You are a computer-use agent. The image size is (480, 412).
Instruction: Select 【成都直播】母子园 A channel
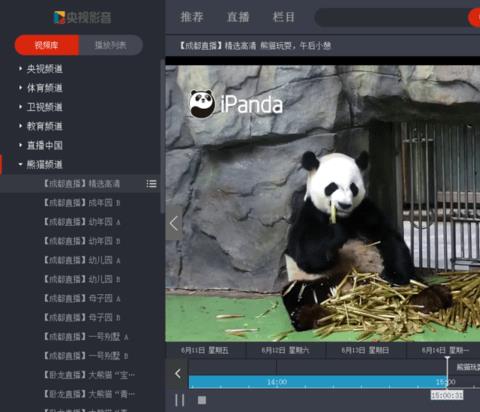point(82,298)
